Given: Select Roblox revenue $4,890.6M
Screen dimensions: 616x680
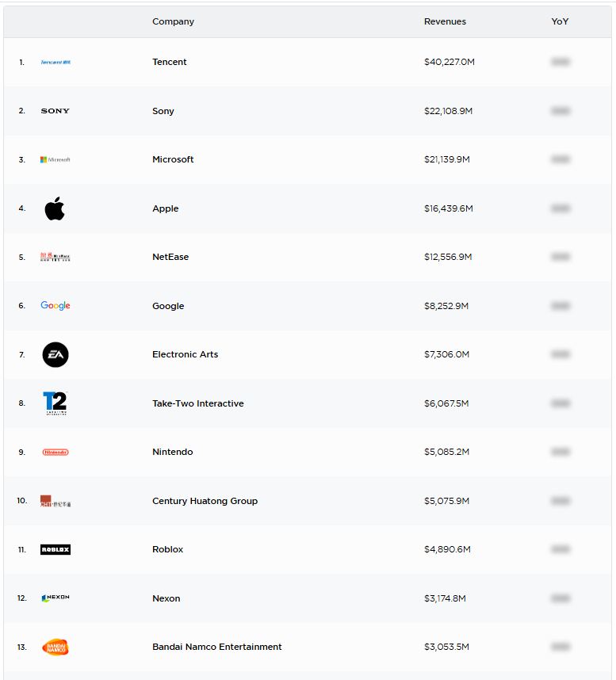Looking at the screenshot, I should pos(447,549).
